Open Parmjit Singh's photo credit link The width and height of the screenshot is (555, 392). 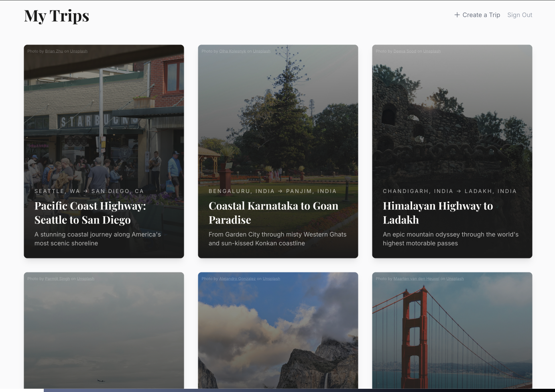57,279
